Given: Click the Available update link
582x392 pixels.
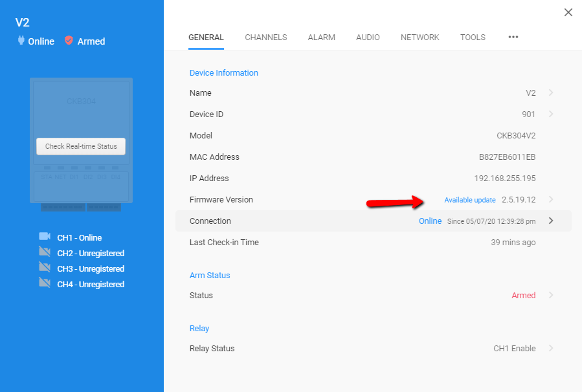Looking at the screenshot, I should [470, 200].
